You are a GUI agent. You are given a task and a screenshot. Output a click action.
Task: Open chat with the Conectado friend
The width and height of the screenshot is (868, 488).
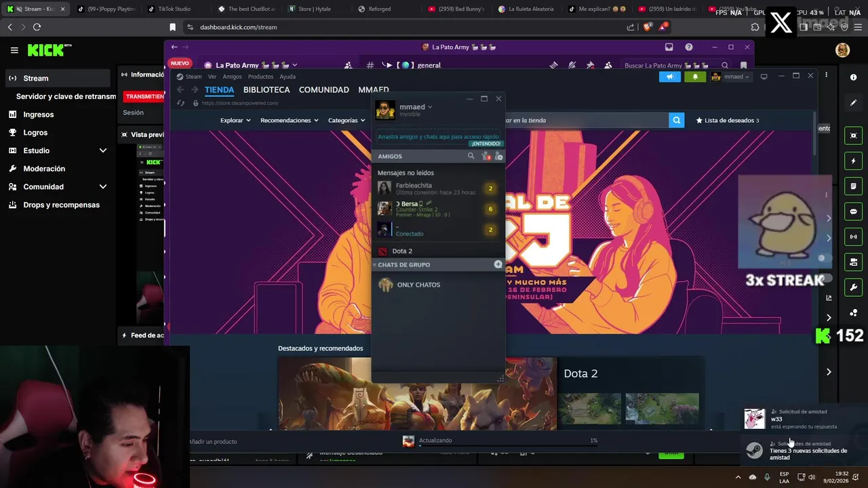tap(438, 229)
